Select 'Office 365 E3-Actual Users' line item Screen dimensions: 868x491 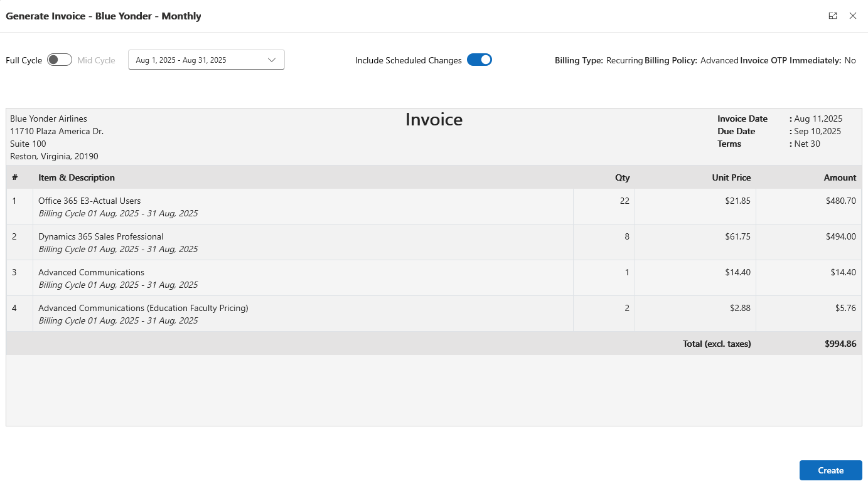click(89, 201)
